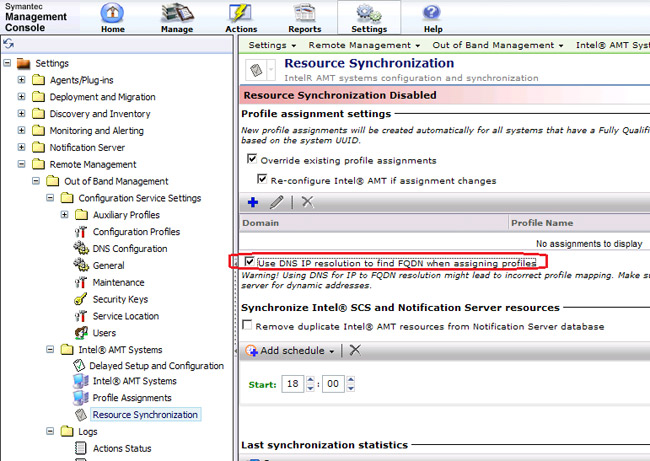Image resolution: width=650 pixels, height=461 pixels.
Task: Click the Resource Synchronization tree icon
Action: click(x=81, y=415)
